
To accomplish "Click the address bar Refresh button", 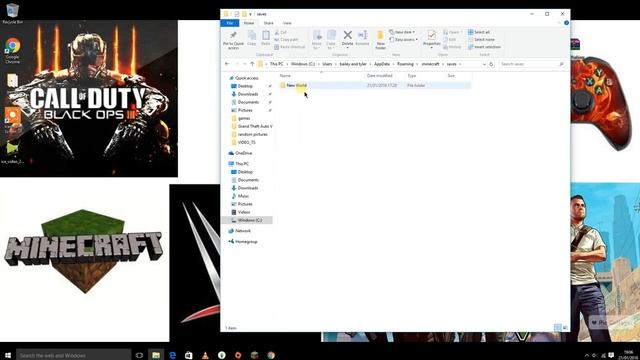I will [x=491, y=64].
